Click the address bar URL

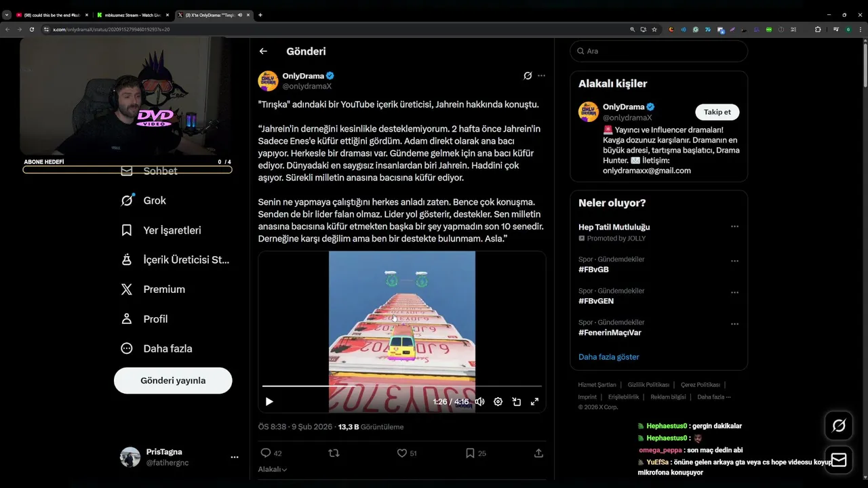111,30
